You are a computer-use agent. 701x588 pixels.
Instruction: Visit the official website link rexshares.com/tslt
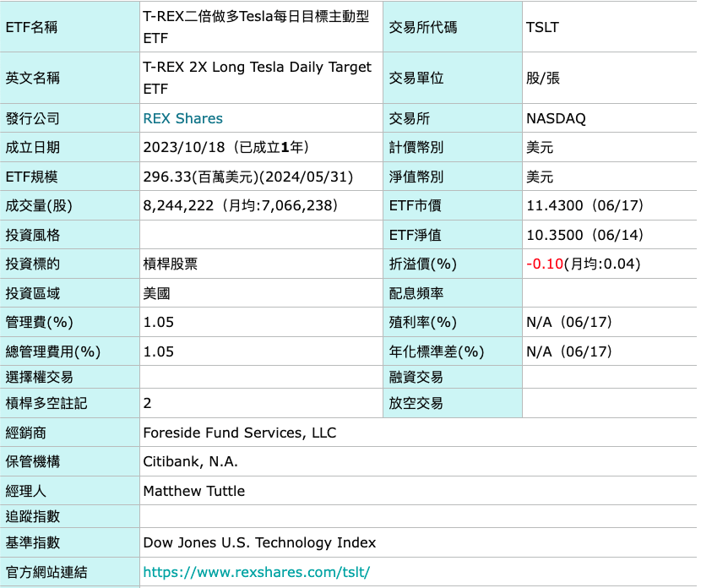(255, 573)
